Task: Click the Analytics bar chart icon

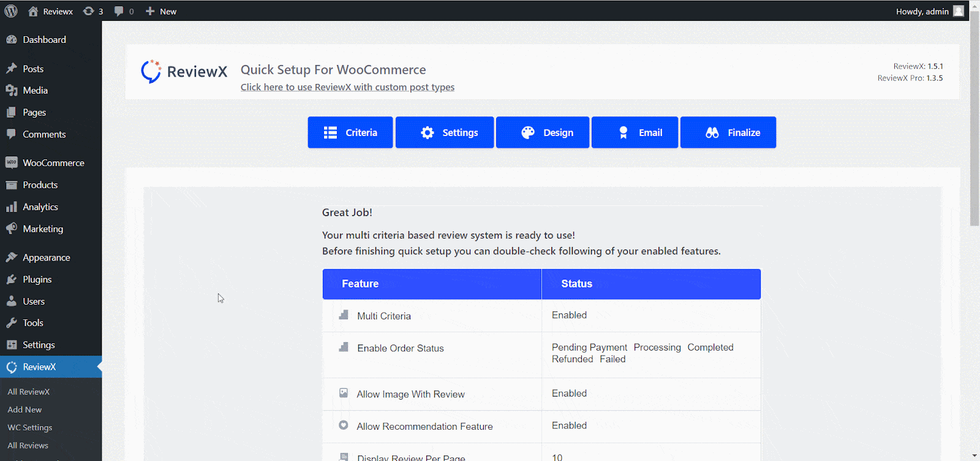Action: click(x=11, y=207)
